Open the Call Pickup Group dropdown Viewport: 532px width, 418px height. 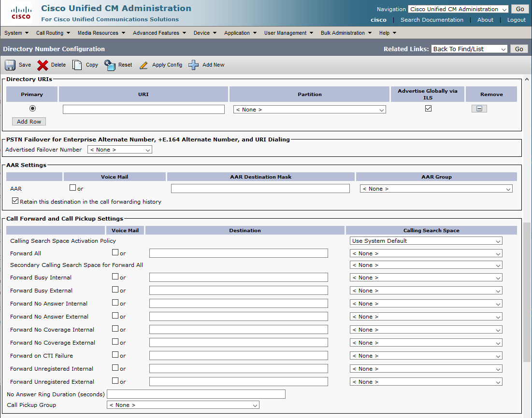point(183,405)
